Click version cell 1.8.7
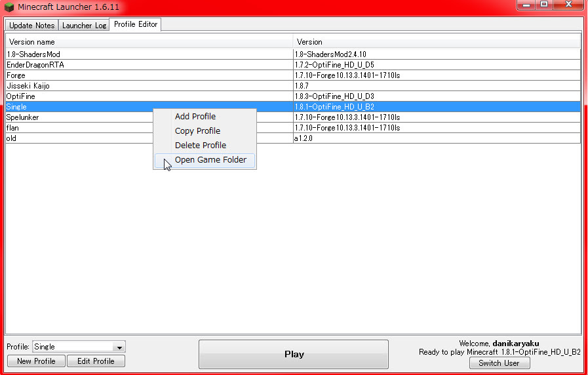Viewport: 588px width, 375px height. point(437,86)
